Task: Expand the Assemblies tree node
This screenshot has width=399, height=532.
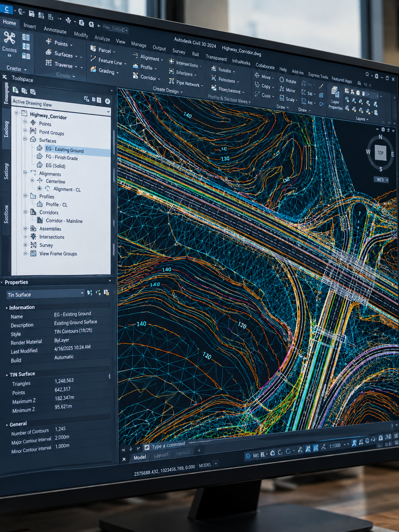Action: [x=25, y=229]
